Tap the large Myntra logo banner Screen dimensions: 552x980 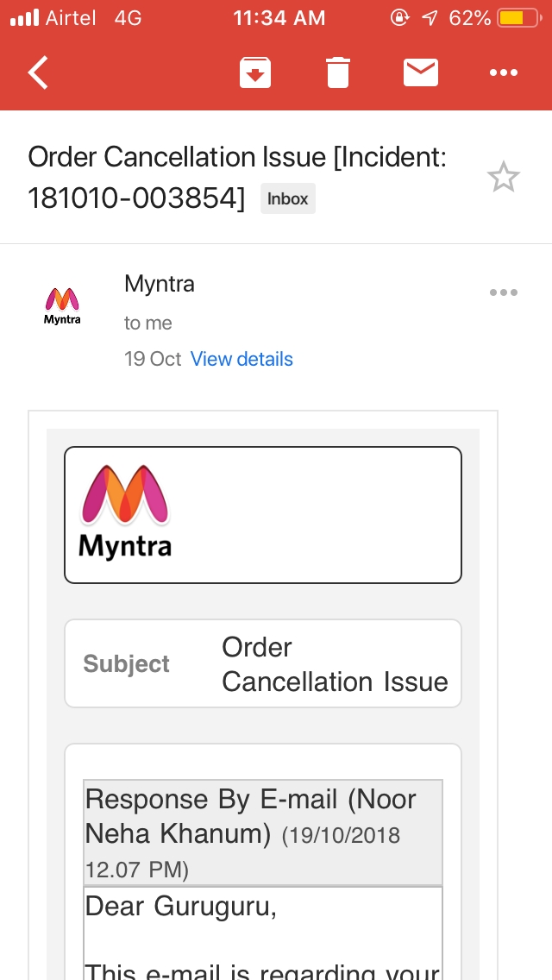click(262, 515)
